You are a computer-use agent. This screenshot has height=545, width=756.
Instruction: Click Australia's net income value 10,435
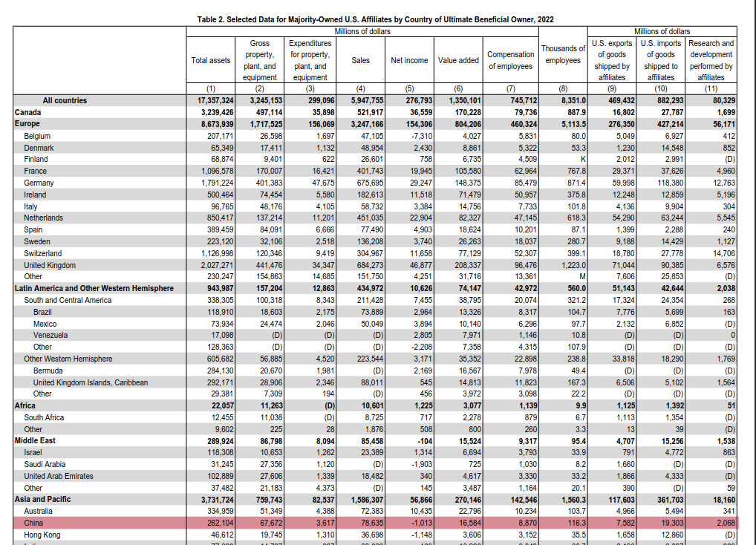pyautogui.click(x=421, y=512)
